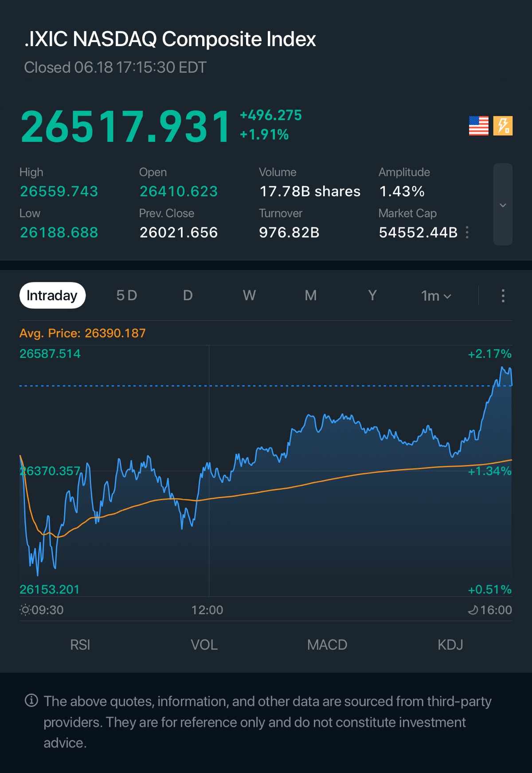This screenshot has width=532, height=773.
Task: Tap the Turnover value 976.82B
Action: (x=289, y=233)
